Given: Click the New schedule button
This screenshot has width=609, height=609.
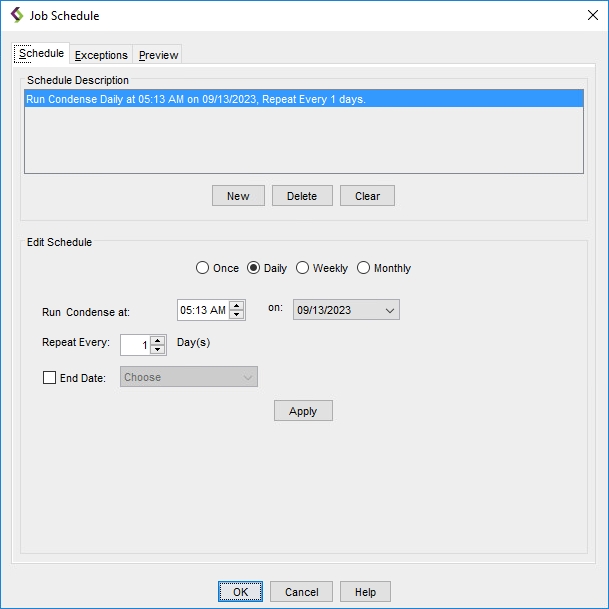Looking at the screenshot, I should 238,196.
